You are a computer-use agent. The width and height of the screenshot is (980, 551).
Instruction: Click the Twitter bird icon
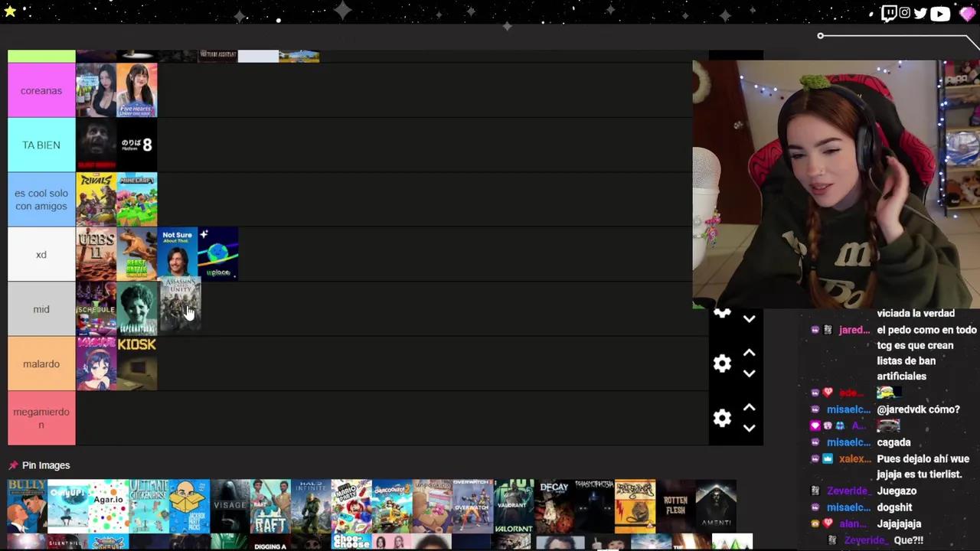920,13
